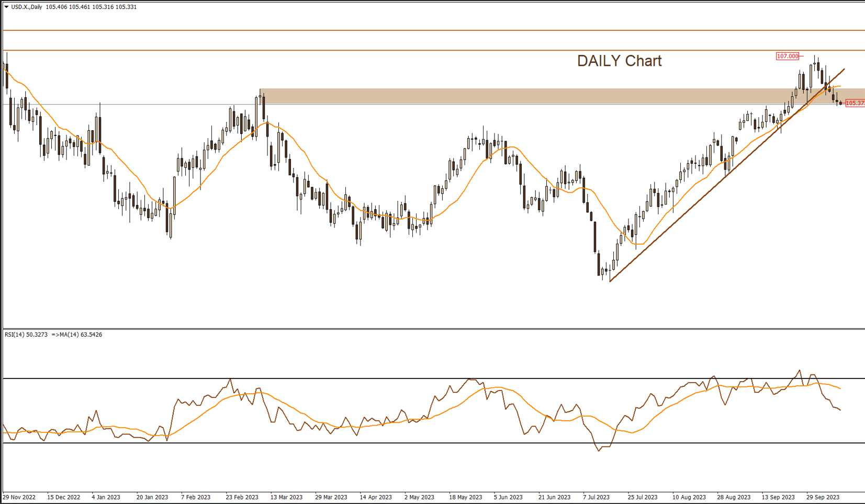Click the 18 May 2023 date label
The width and height of the screenshot is (865, 504).
tap(465, 497)
